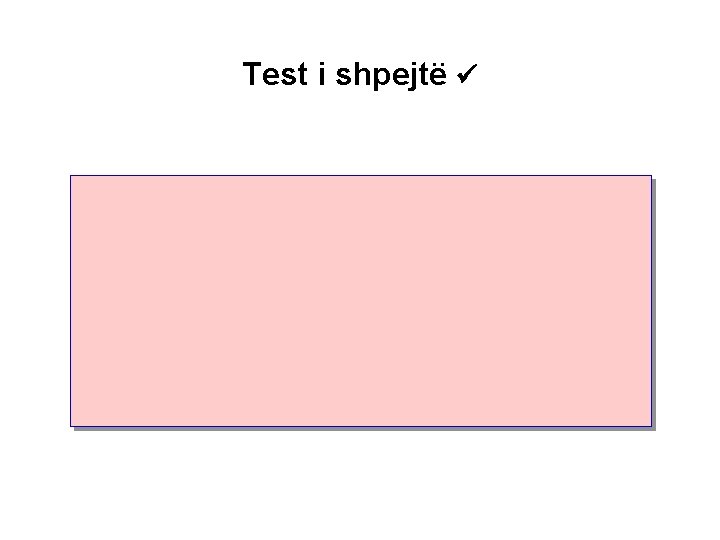Image resolution: width=720 pixels, height=540 pixels.
Task: Click the white space between title and rectangle
Action: point(361,131)
